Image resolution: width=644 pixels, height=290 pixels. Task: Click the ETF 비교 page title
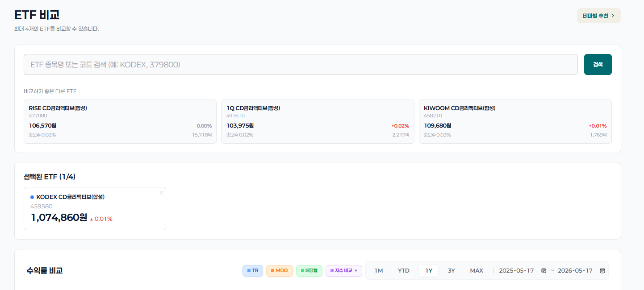[x=37, y=15]
